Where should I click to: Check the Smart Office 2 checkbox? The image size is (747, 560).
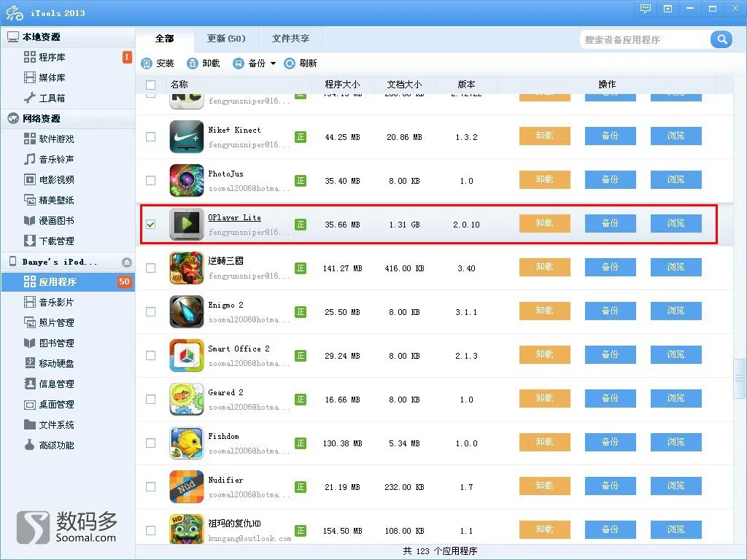pyautogui.click(x=150, y=356)
